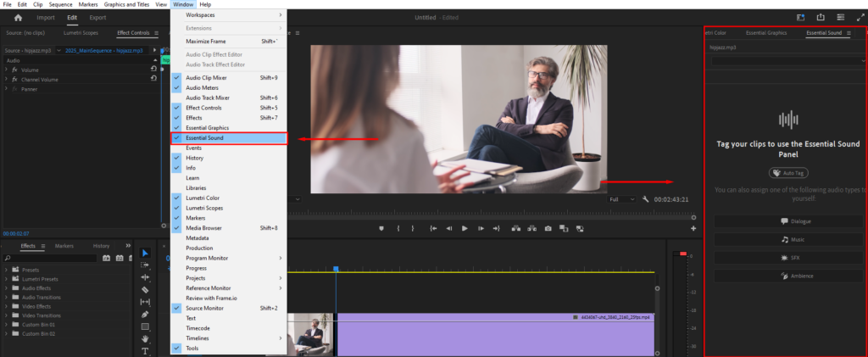Open the Markers tab in lower panel
The width and height of the screenshot is (868, 357).
[x=64, y=246]
